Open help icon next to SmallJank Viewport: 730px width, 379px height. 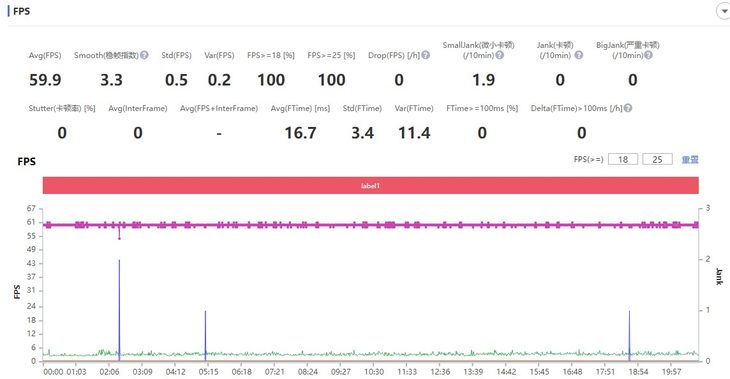tap(500, 55)
